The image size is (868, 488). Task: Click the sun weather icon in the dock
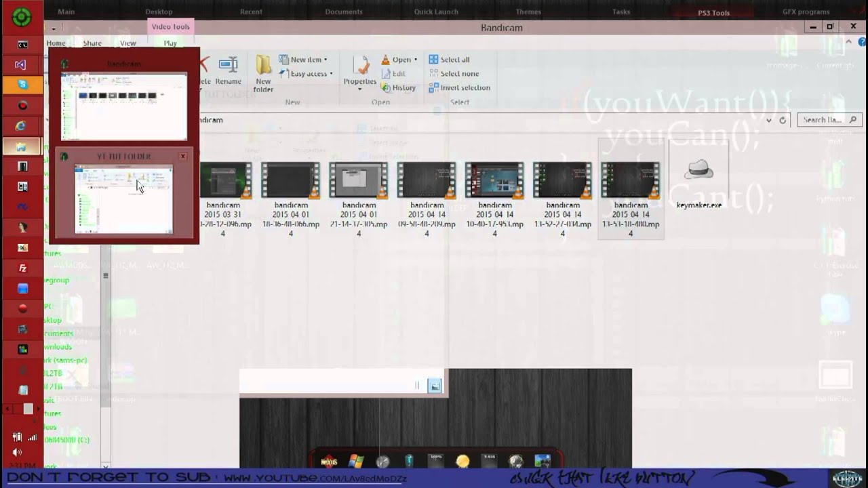point(462,462)
